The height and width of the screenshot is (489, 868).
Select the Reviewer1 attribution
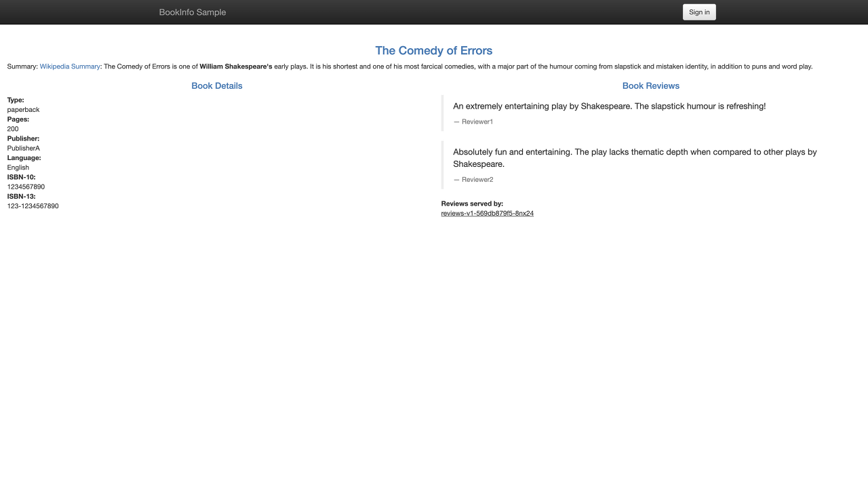473,121
